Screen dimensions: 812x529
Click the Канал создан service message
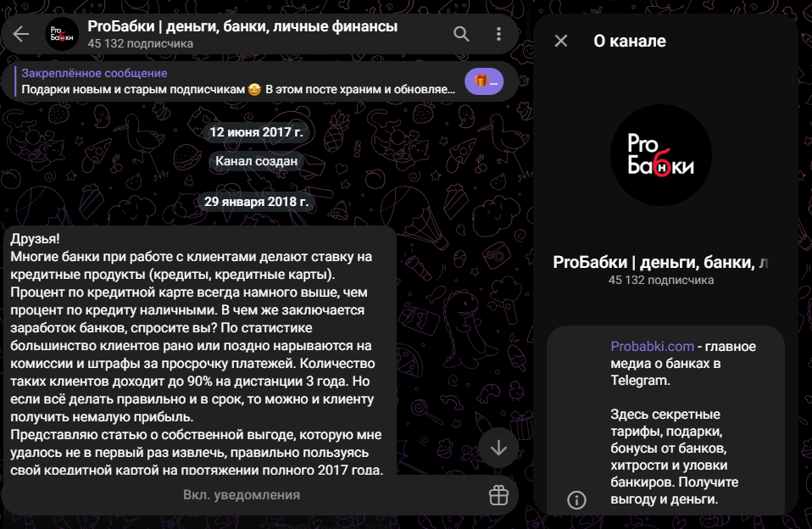(x=256, y=161)
